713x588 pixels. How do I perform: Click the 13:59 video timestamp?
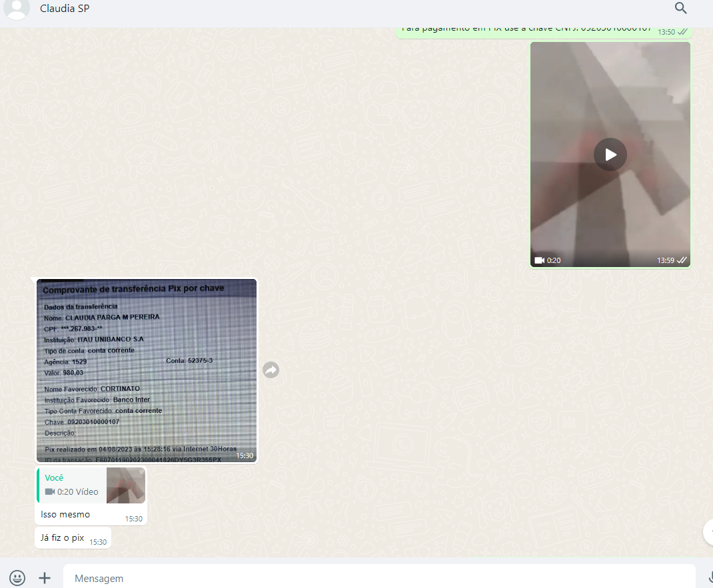(x=665, y=260)
